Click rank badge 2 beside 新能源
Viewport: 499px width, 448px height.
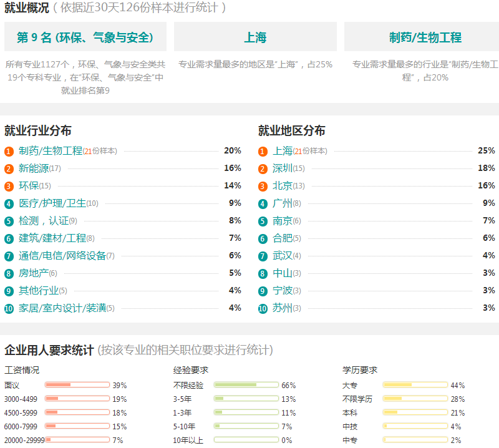click(x=9, y=168)
